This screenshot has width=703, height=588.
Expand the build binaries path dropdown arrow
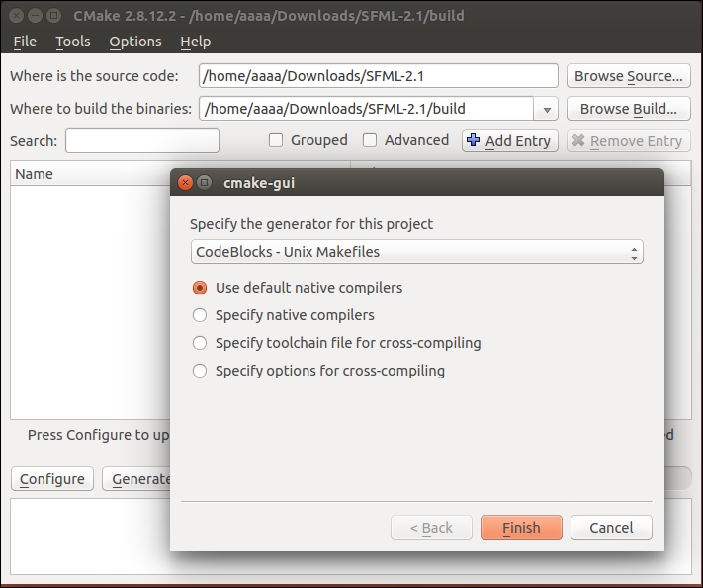tap(546, 109)
